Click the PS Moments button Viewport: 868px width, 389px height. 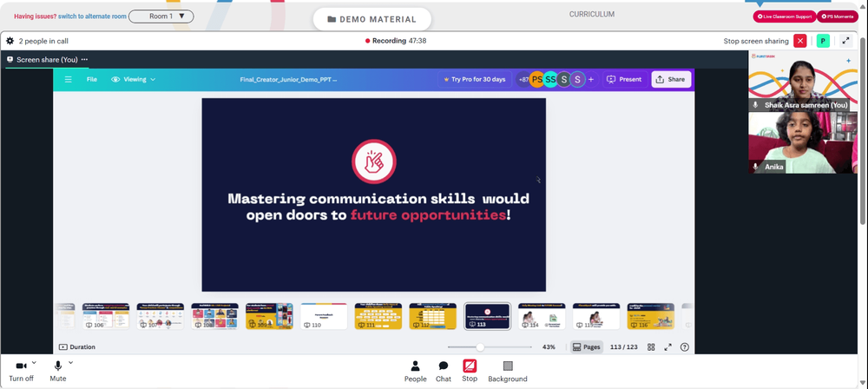[837, 16]
